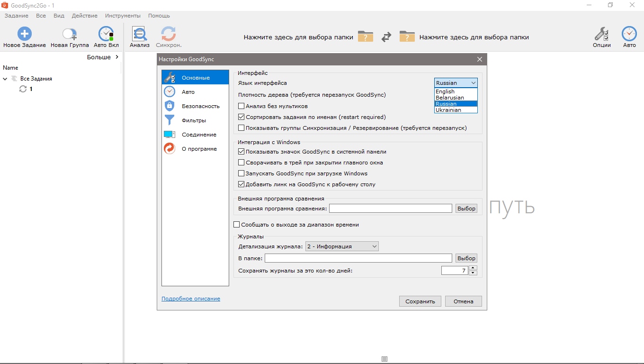Click the log days value field
Viewport: 644px width, 364px height.
pos(455,271)
